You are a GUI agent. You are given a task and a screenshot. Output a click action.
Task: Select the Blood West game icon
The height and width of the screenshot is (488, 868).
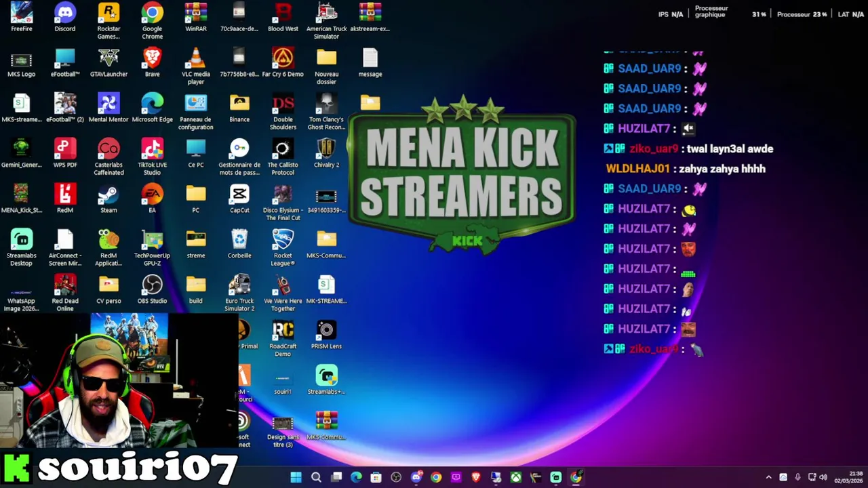point(283,18)
